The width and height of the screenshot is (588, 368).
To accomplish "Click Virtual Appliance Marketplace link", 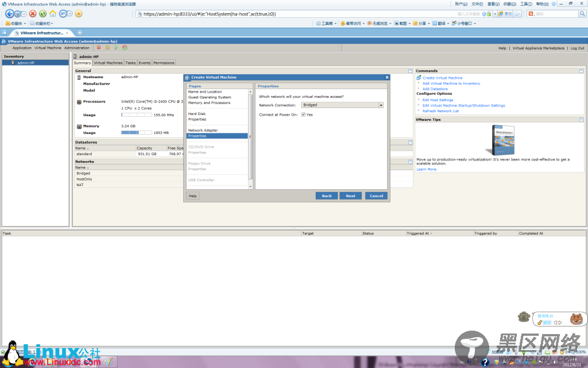I will [x=538, y=48].
